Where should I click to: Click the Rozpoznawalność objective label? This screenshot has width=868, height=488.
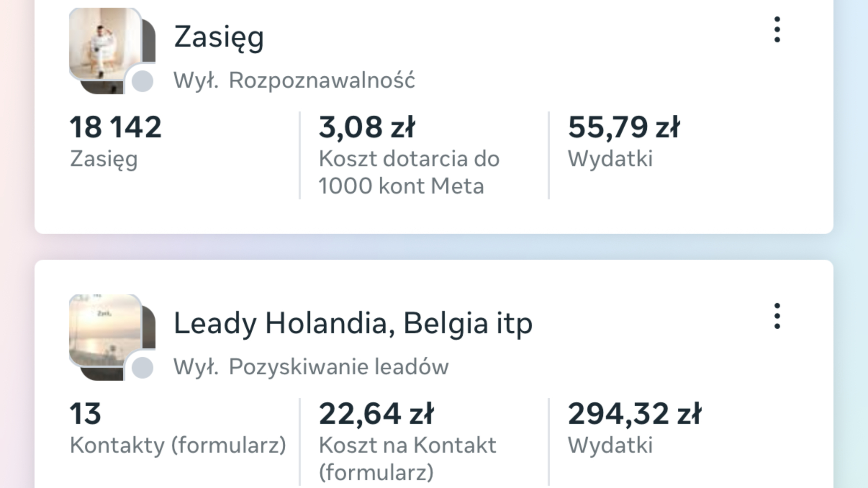[x=322, y=80]
